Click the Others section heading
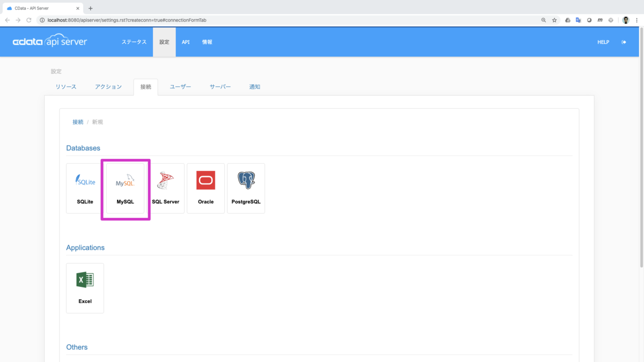The height and width of the screenshot is (362, 644). click(x=77, y=348)
